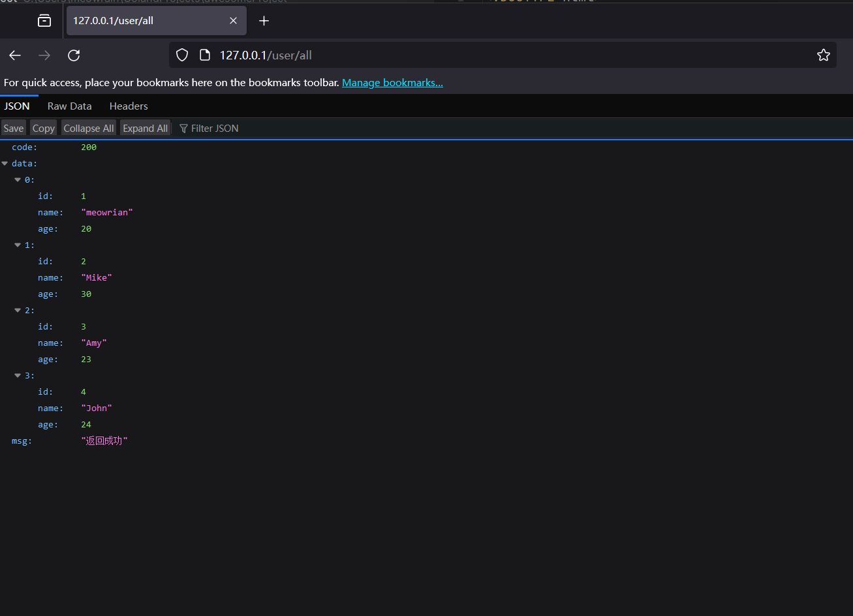This screenshot has width=853, height=616.
Task: Click the Save button in JSON toolbar
Action: pos(13,129)
